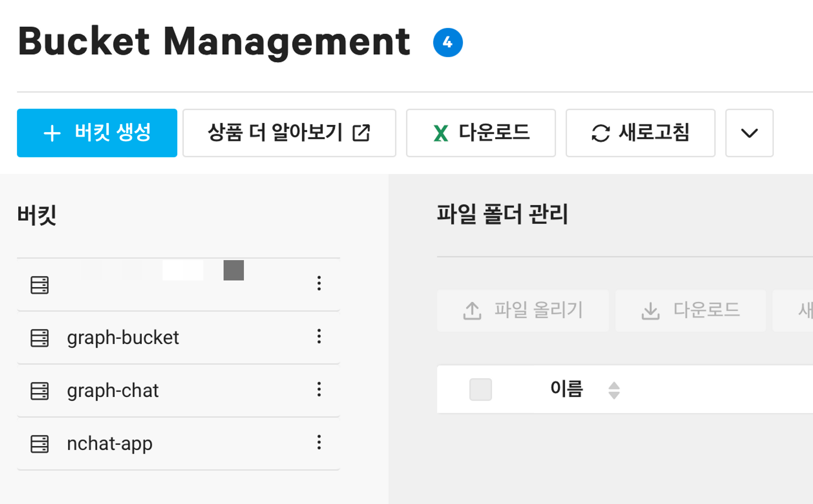The width and height of the screenshot is (813, 504).
Task: Expand the toolbar chevron dropdown
Action: (749, 133)
